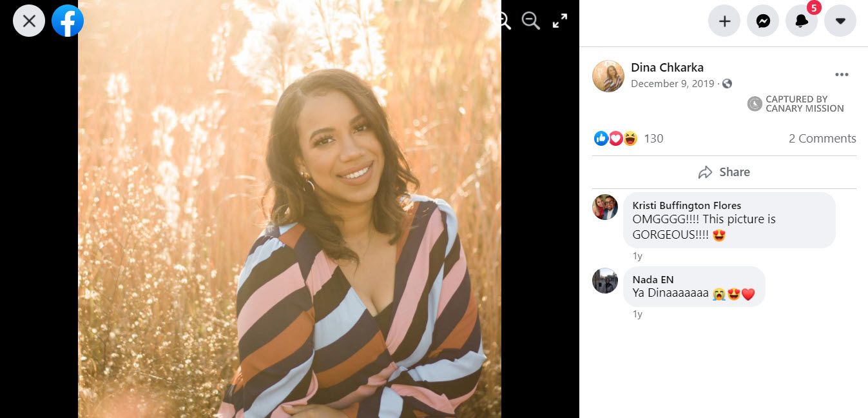Zoom into the photo with magnifier plus icon
The width and height of the screenshot is (868, 418).
[503, 21]
